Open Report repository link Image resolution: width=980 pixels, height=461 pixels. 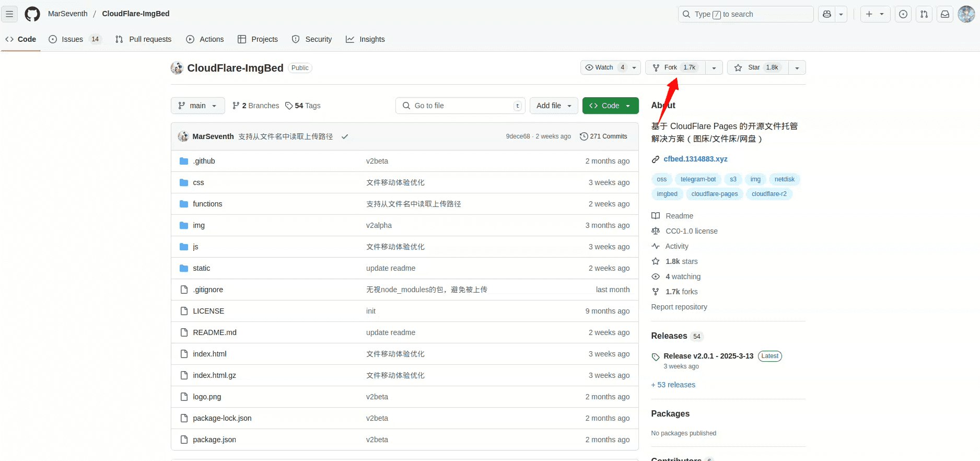(x=679, y=307)
